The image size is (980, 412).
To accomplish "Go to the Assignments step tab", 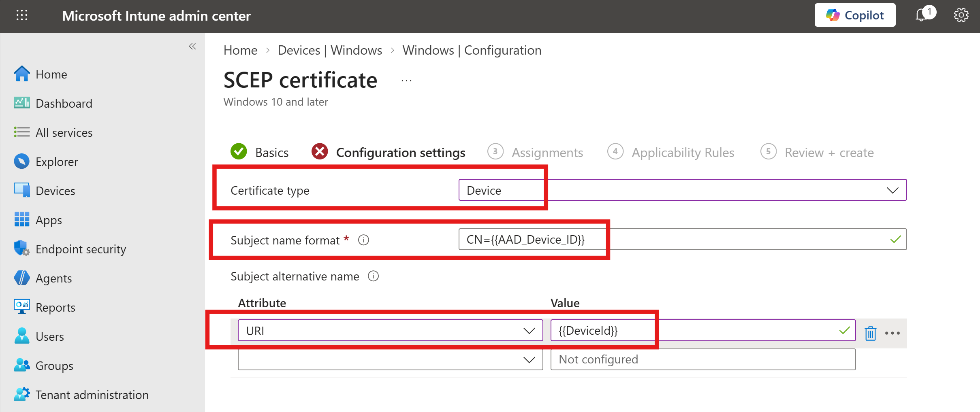I will pyautogui.click(x=536, y=152).
